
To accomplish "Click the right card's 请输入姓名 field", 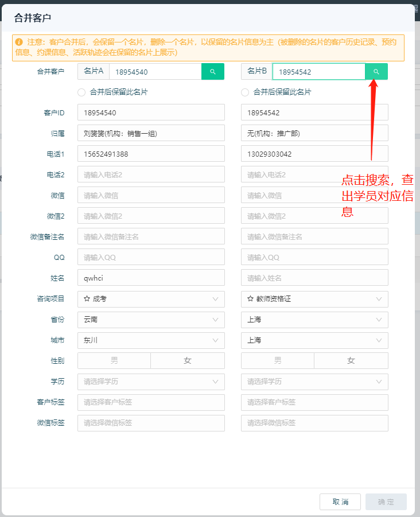I will coord(314,278).
